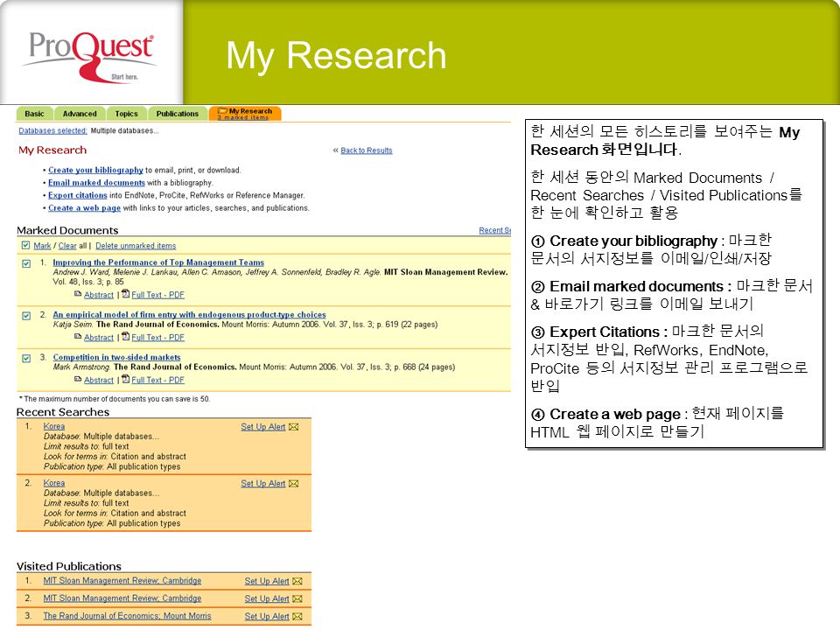Switch to the Advanced search tab
Screen dimensions: 840x630
coord(80,114)
